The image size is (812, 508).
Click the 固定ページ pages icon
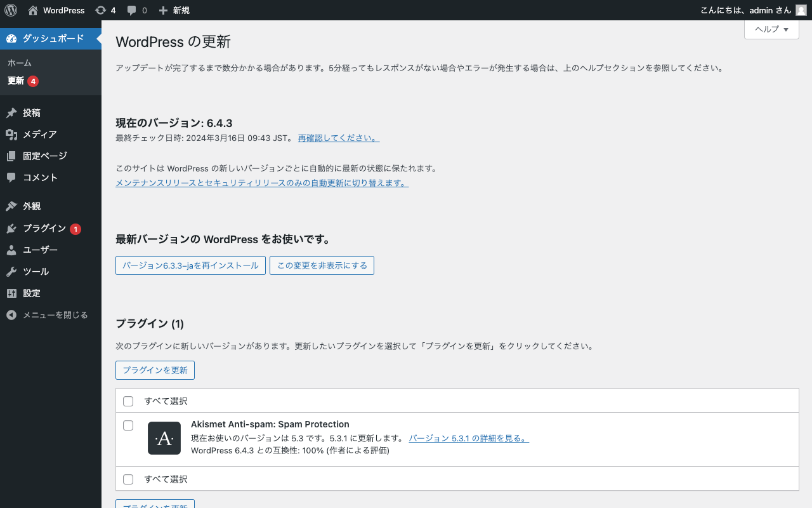point(11,156)
